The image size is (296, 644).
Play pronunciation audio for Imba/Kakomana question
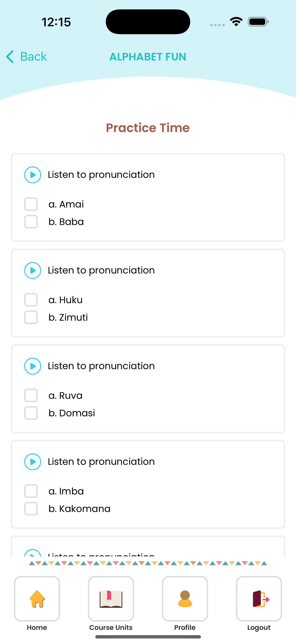point(33,462)
